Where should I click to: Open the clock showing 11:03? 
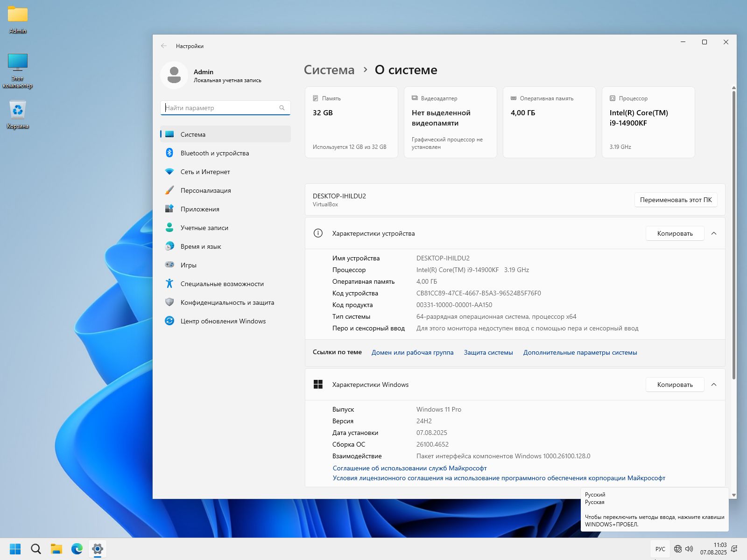click(x=713, y=549)
